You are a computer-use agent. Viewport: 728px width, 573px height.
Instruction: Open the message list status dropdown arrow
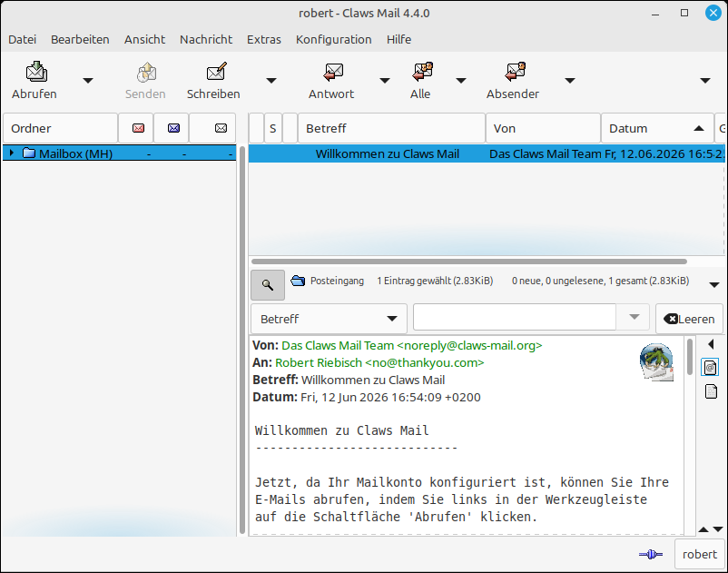click(714, 284)
